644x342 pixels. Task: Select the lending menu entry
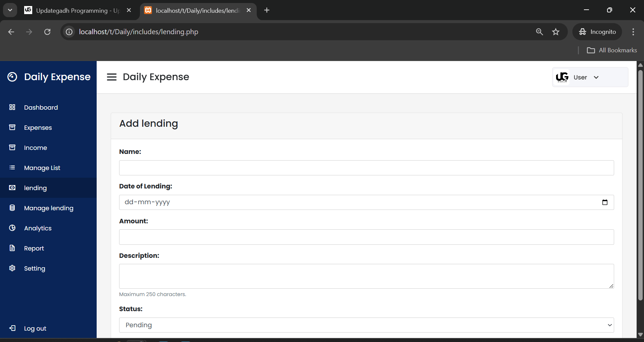click(35, 188)
